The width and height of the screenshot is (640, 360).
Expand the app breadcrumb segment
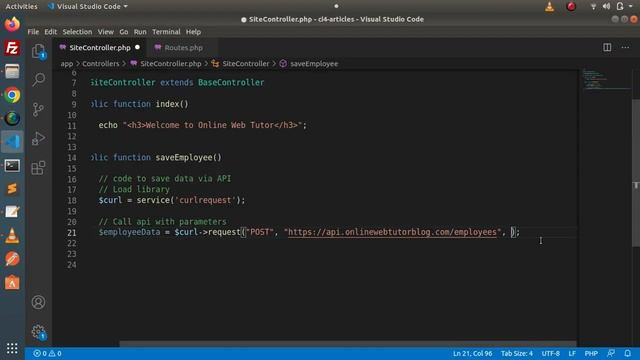tap(67, 64)
